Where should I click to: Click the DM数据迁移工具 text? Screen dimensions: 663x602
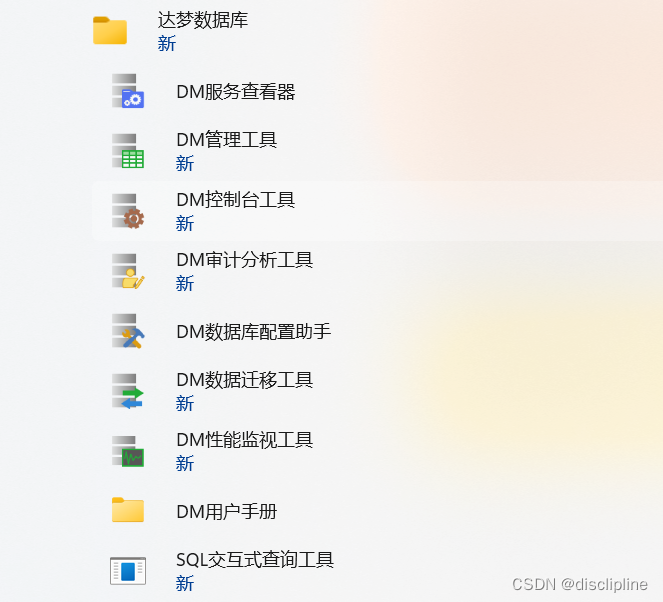(245, 380)
